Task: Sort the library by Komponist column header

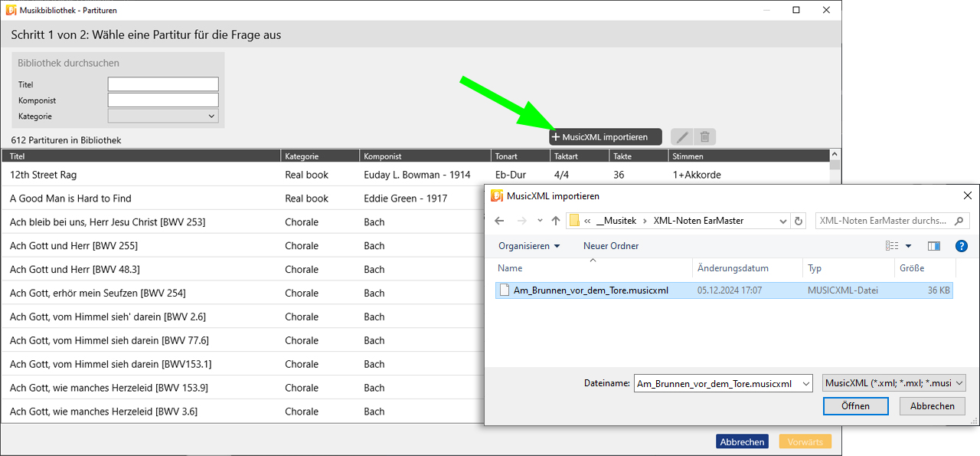Action: point(383,156)
